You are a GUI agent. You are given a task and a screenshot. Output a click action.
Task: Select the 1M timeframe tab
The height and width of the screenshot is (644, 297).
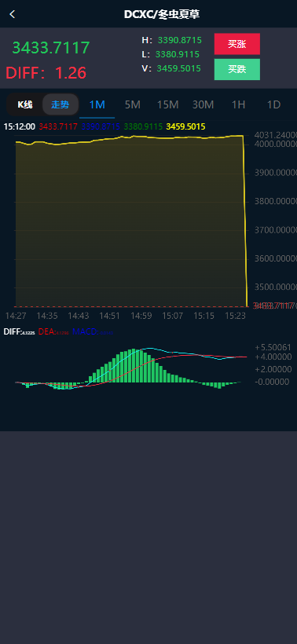tap(97, 104)
